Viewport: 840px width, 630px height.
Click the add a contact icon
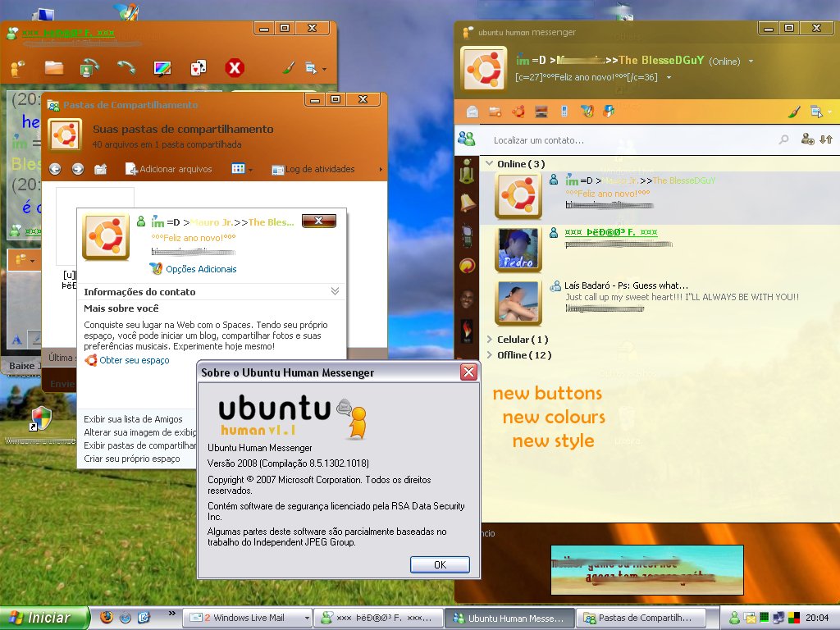807,139
